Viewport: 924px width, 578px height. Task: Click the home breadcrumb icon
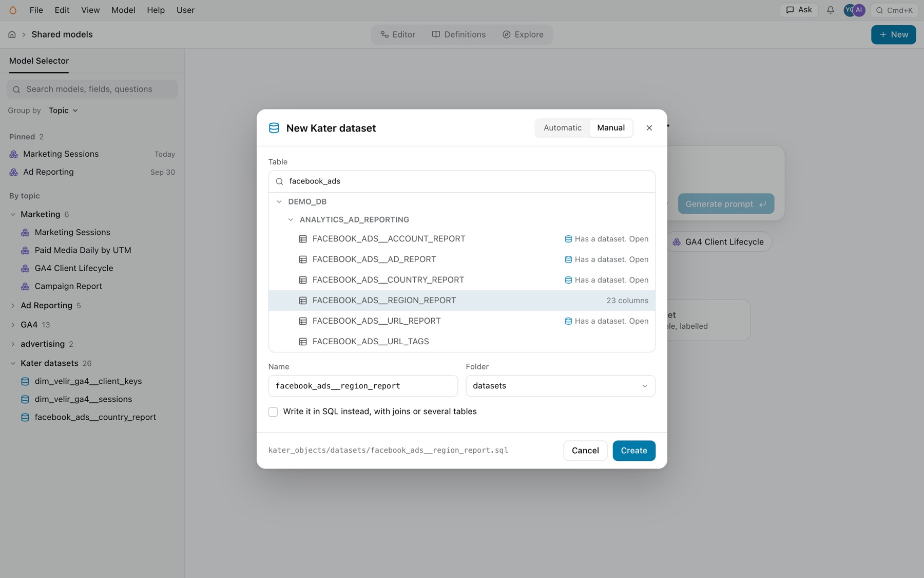coord(12,34)
